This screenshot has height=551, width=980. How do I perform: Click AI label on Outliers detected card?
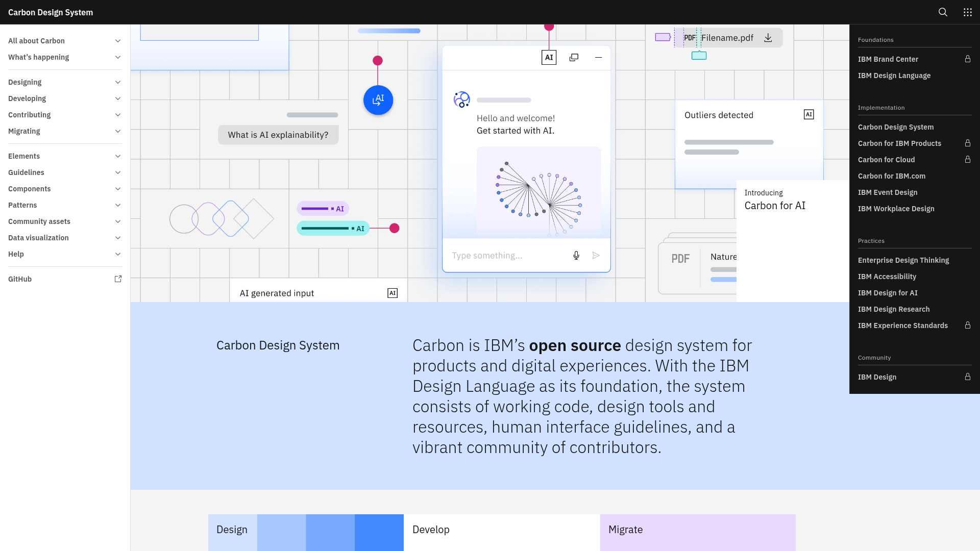point(808,115)
